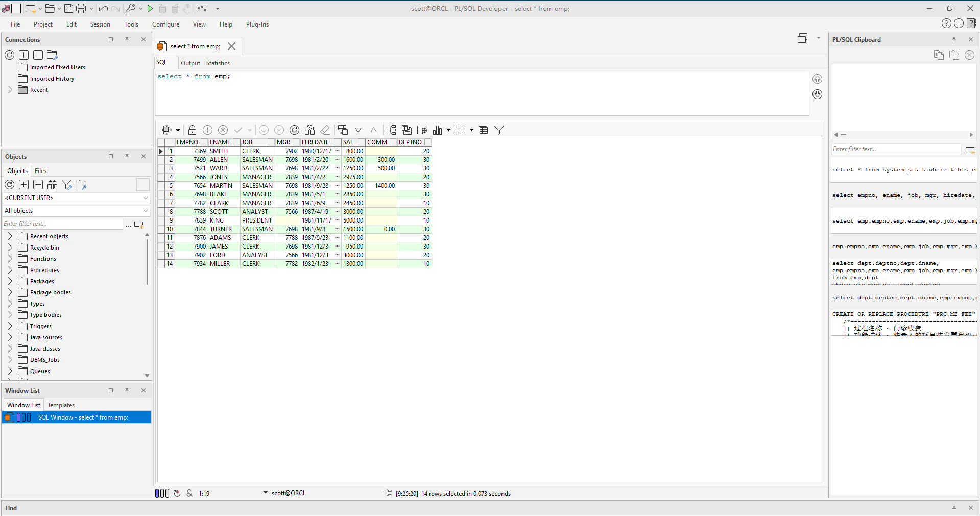Click the Execute green play button
980x516 pixels.
(x=150, y=8)
